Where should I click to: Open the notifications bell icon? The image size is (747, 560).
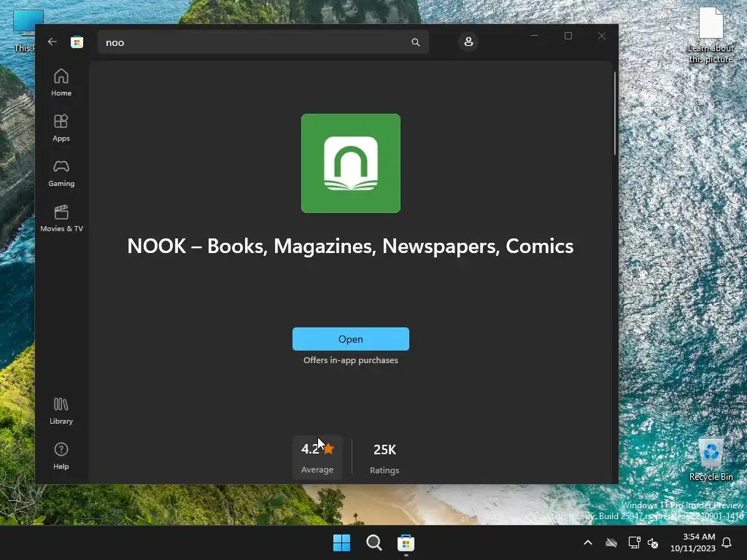tap(727, 542)
